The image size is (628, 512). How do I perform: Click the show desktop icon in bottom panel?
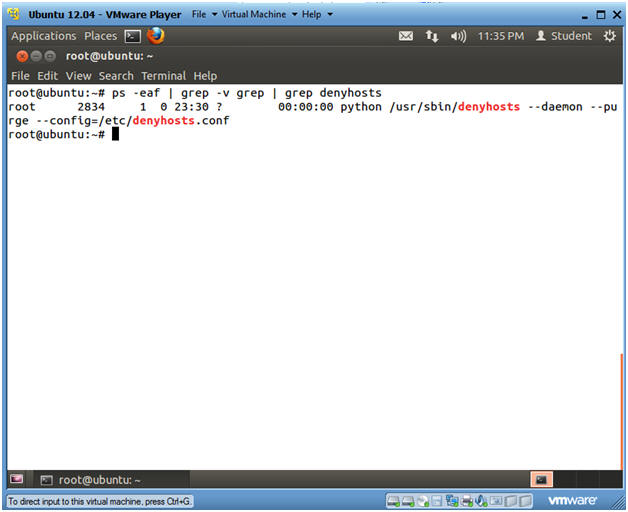click(x=16, y=479)
